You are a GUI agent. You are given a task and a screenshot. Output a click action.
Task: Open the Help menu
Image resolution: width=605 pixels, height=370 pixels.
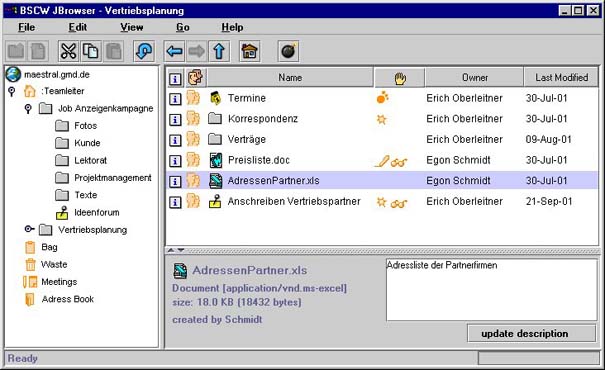pyautogui.click(x=232, y=27)
